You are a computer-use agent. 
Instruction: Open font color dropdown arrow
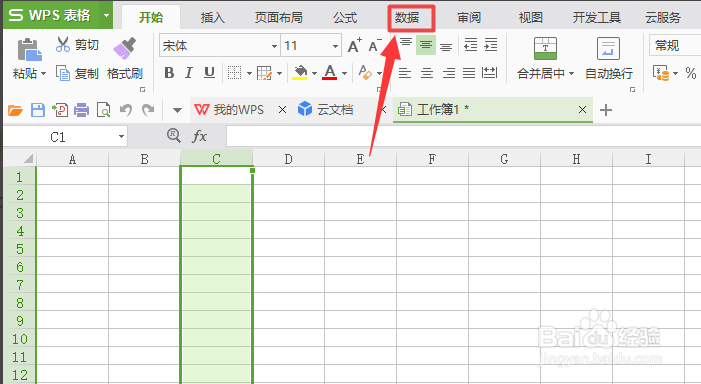tap(344, 73)
